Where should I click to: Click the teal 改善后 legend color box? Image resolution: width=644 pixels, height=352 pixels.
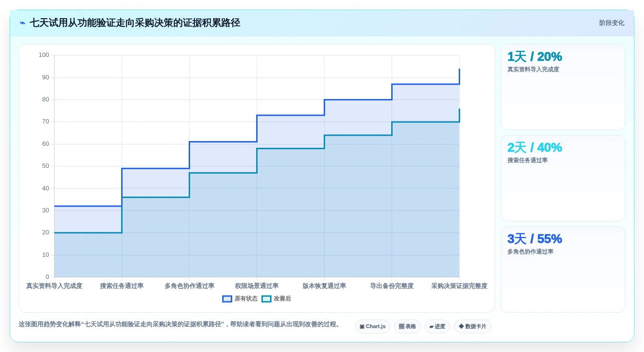point(266,299)
